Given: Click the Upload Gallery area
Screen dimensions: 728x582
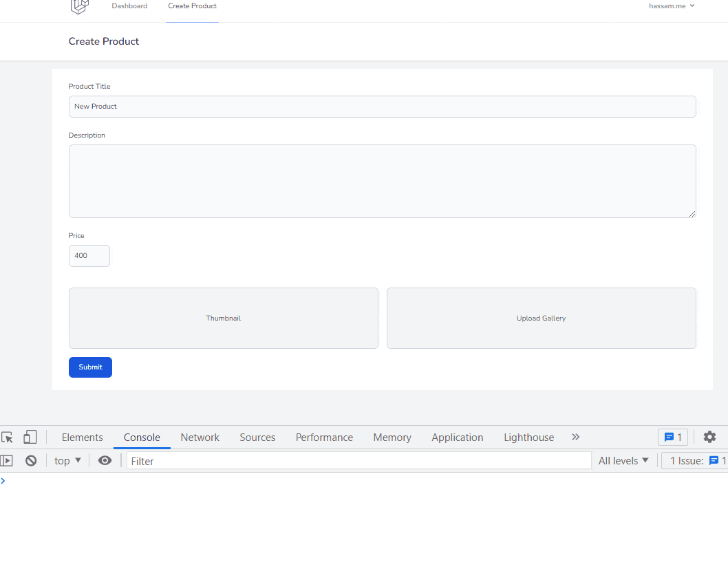Looking at the screenshot, I should [x=541, y=318].
